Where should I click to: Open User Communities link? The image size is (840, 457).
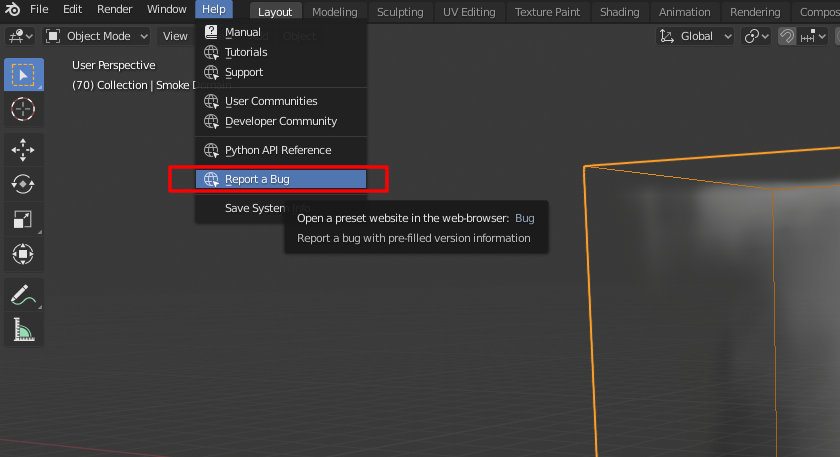(x=281, y=101)
